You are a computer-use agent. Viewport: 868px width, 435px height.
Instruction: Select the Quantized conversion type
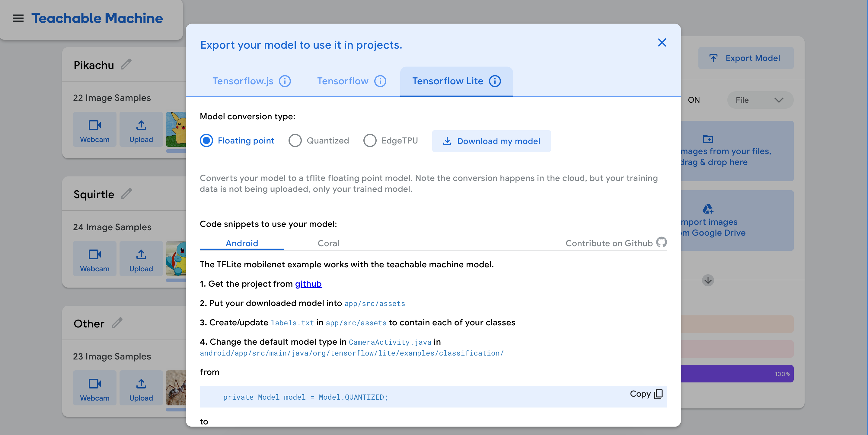tap(295, 140)
